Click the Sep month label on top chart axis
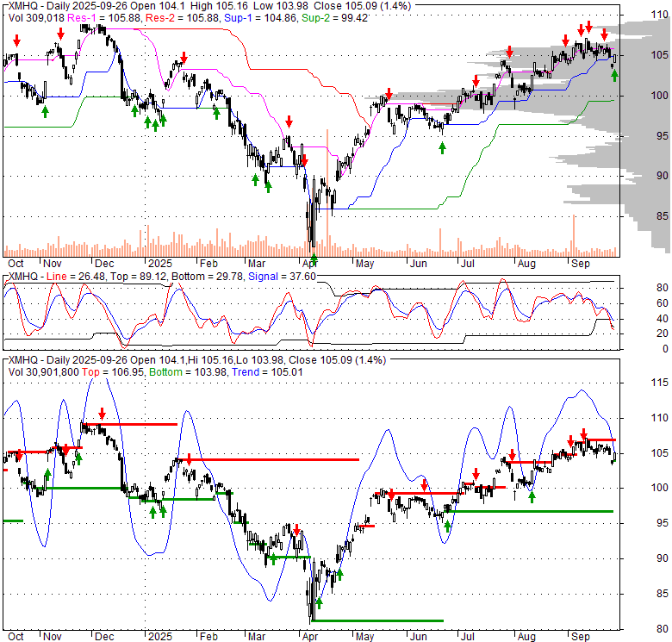The height and width of the screenshot is (642, 672). pyautogui.click(x=581, y=264)
